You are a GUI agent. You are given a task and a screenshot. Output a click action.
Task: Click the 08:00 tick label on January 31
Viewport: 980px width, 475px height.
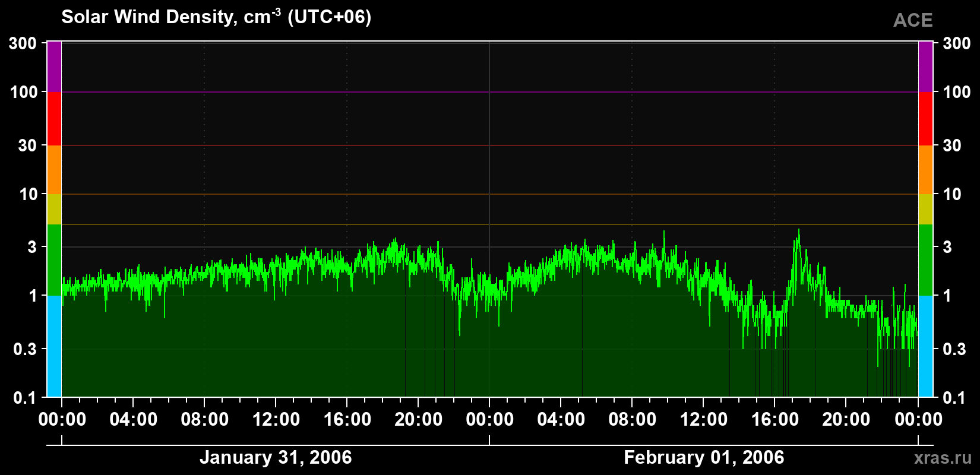(x=204, y=419)
